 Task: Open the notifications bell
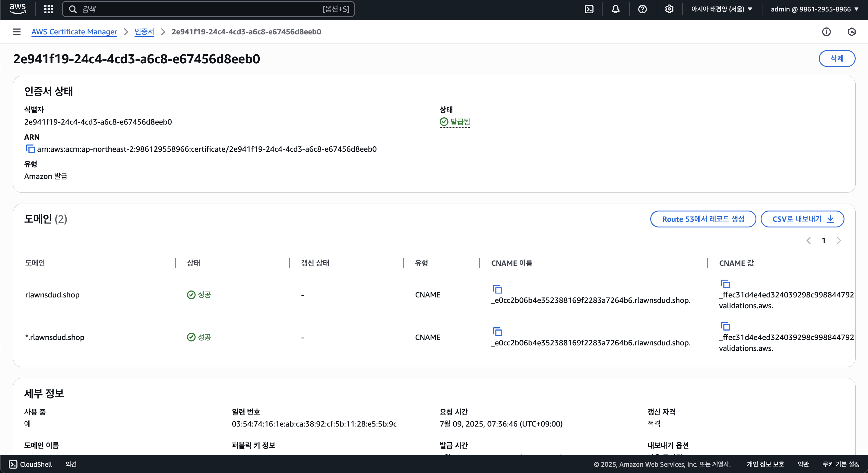coord(615,9)
